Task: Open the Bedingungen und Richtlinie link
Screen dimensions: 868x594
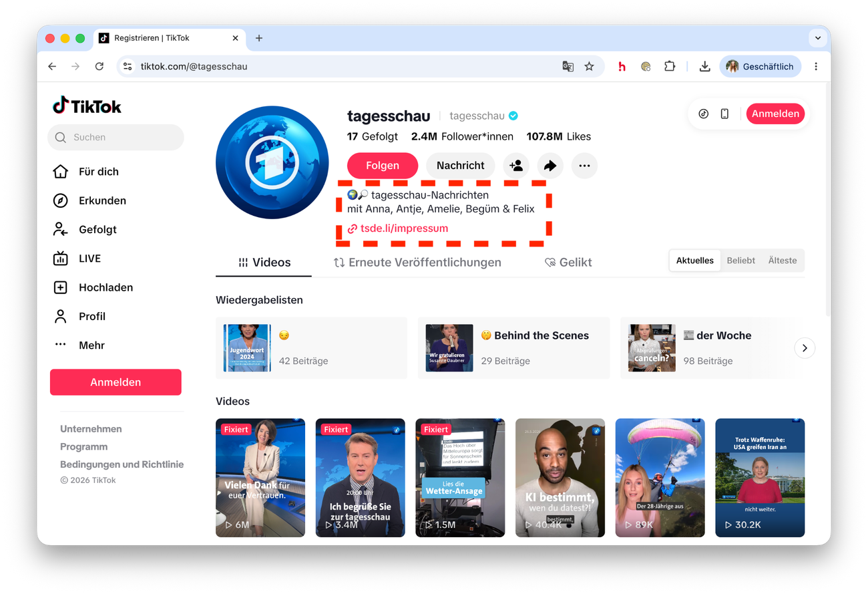Action: click(x=122, y=464)
